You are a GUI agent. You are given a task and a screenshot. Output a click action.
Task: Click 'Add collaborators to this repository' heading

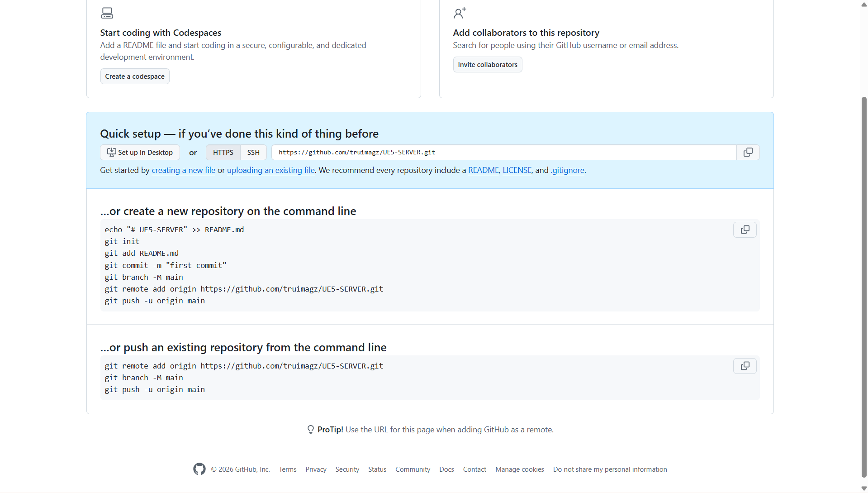click(526, 33)
